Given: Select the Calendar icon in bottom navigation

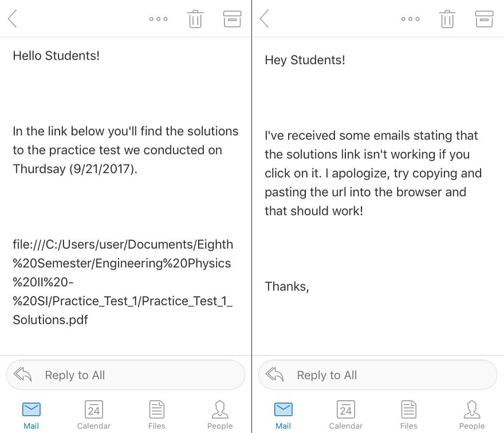Looking at the screenshot, I should click(x=94, y=414).
